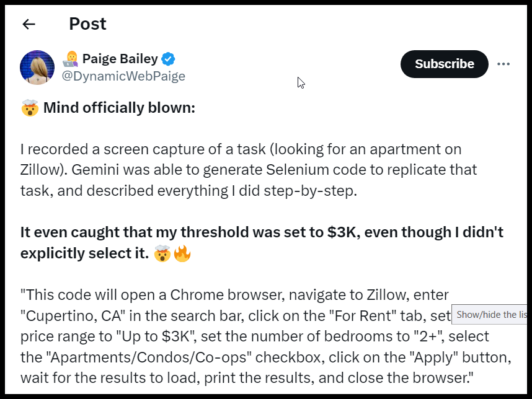Click the back arrow icon

coord(29,24)
